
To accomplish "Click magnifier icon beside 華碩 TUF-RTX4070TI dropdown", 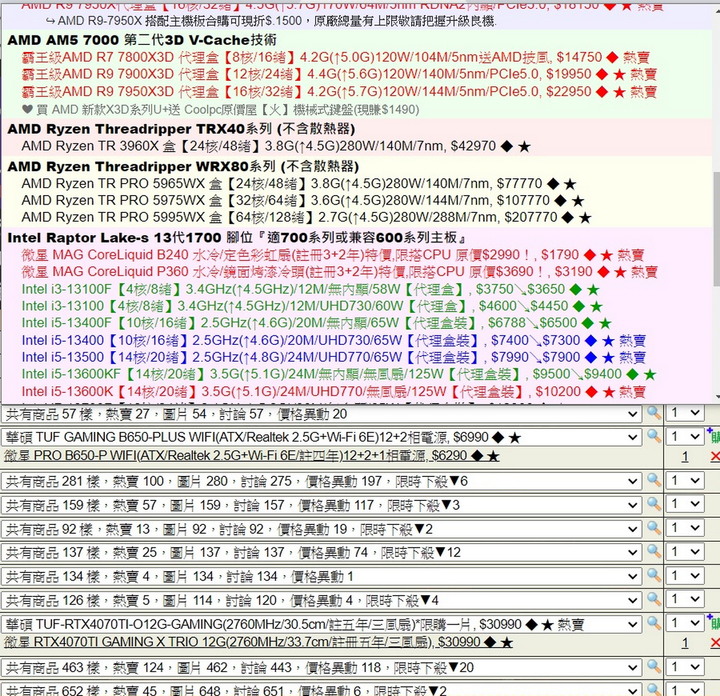I will click(653, 623).
